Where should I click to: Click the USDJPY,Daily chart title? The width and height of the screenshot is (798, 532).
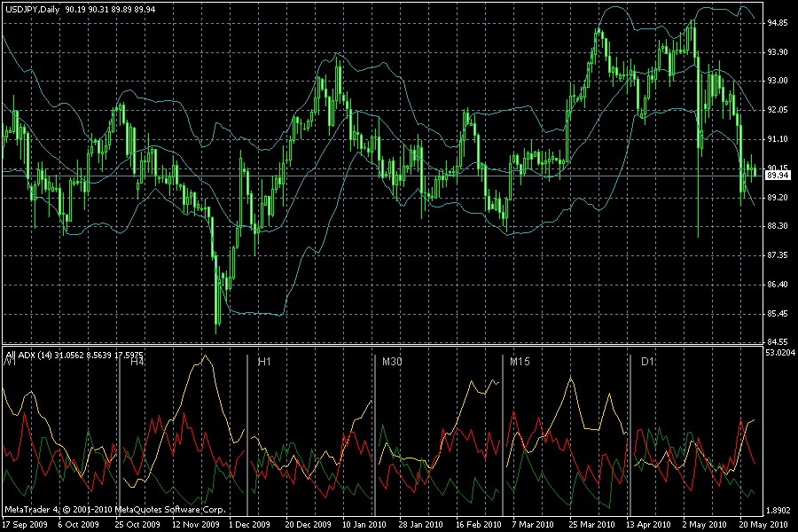pos(33,9)
